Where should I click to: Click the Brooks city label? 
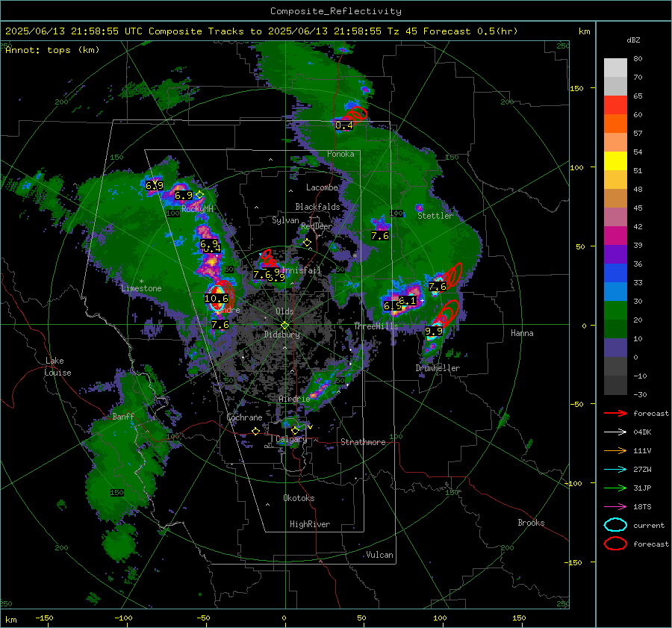coord(531,523)
